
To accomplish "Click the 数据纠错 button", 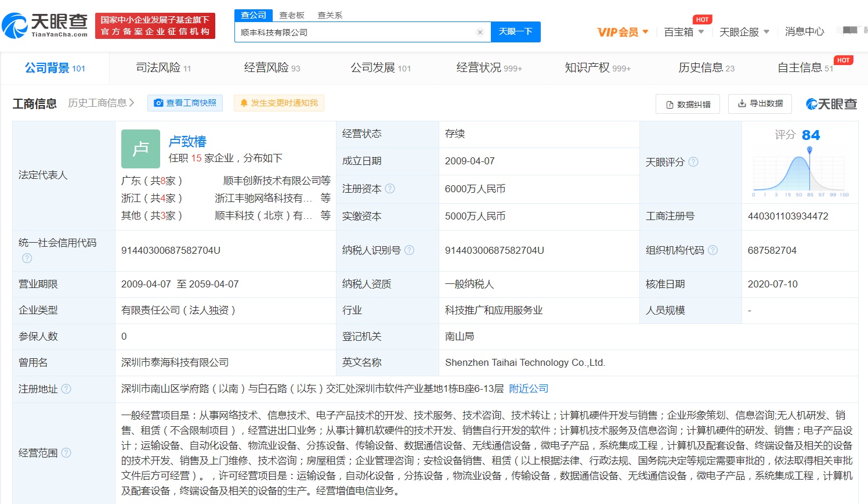I will click(x=688, y=105).
